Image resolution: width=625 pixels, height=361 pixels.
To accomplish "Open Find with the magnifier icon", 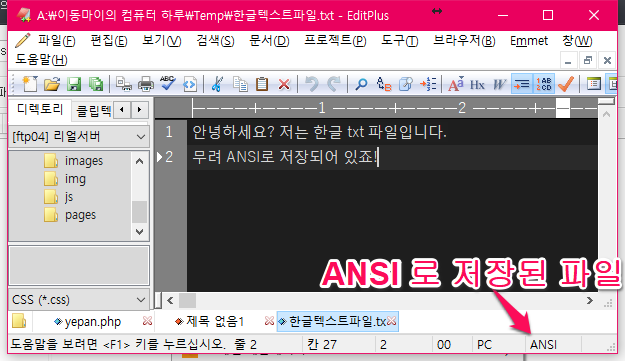I will click(x=361, y=84).
